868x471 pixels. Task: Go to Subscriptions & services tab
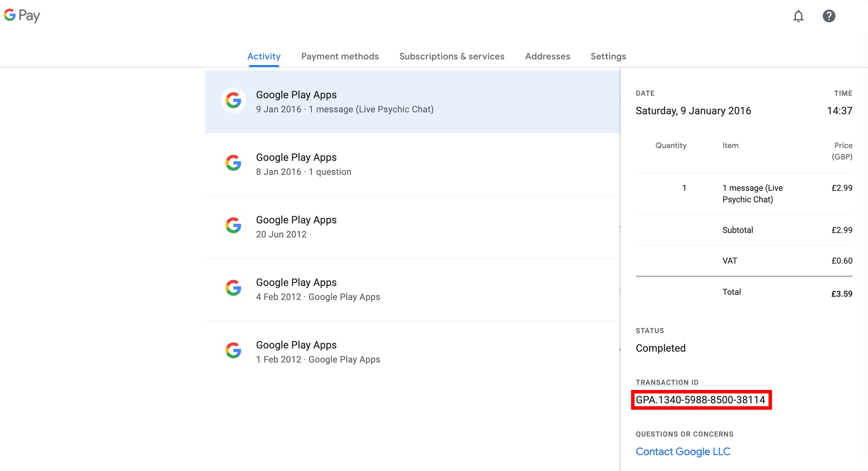[x=452, y=57]
